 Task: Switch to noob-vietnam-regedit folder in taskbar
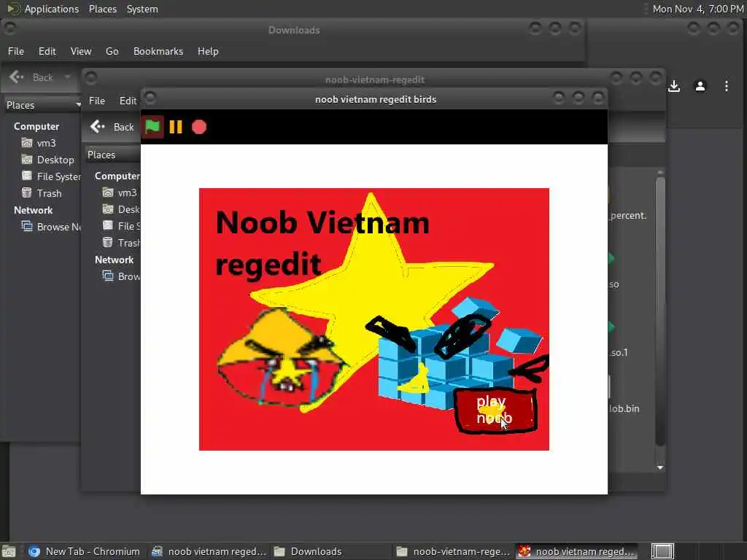(454, 551)
